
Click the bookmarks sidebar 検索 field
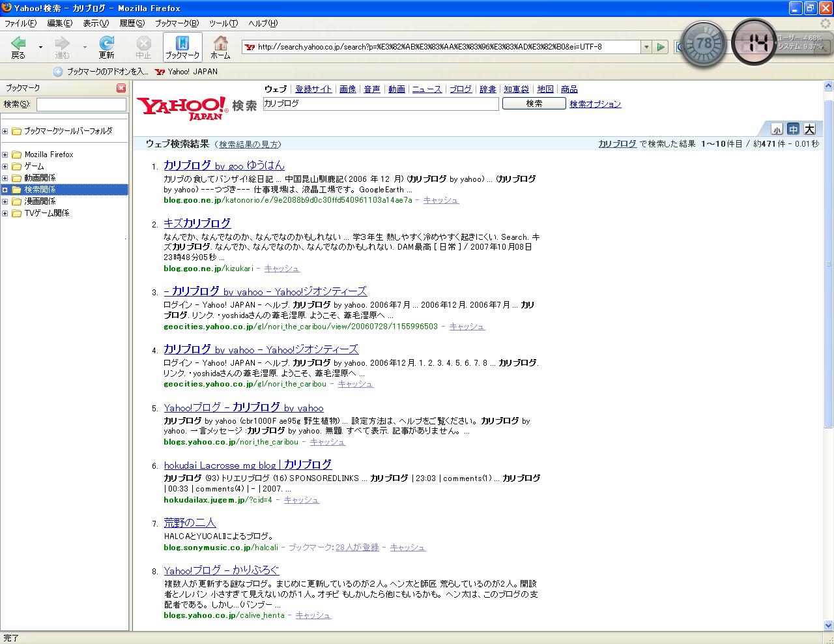pyautogui.click(x=81, y=104)
